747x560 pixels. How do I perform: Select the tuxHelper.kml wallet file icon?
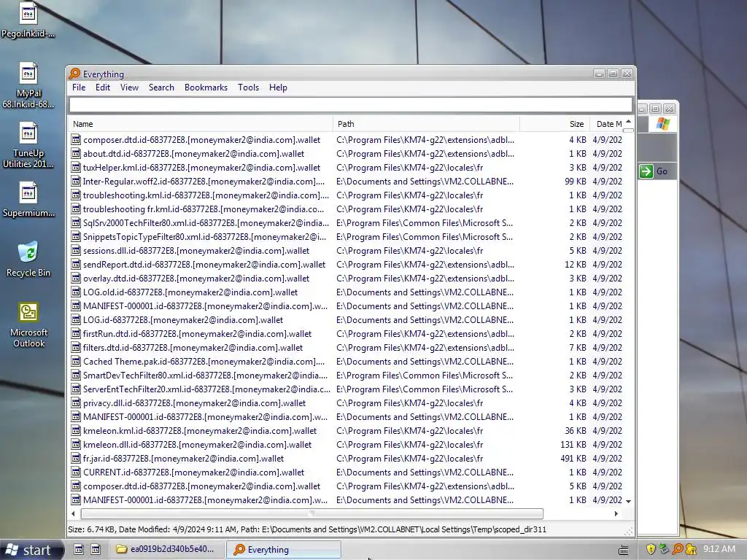click(x=76, y=168)
